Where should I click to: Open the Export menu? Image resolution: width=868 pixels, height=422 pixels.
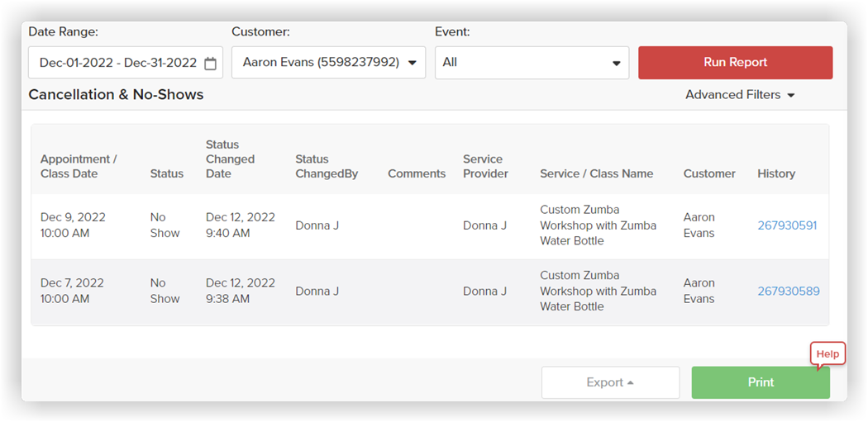(610, 382)
